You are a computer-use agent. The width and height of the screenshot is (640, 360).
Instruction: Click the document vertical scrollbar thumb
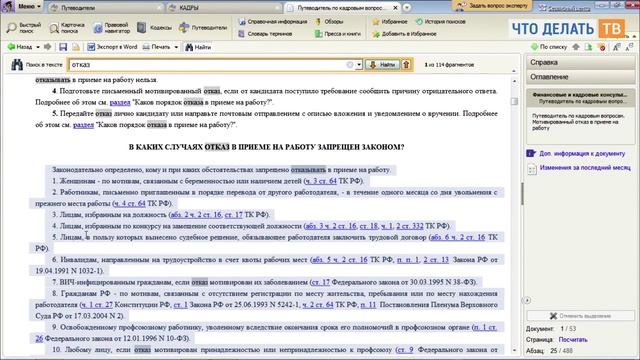[514, 101]
